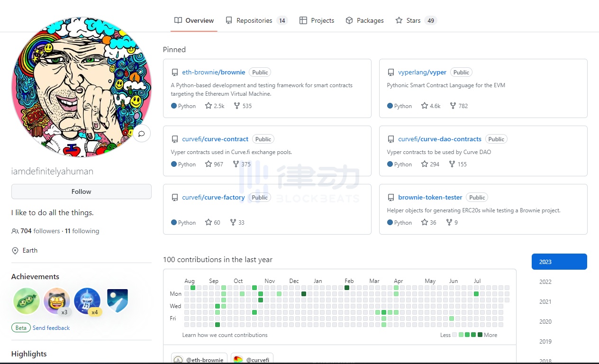Click the repo icon beside brownie-token-tester
This screenshot has width=599, height=364.
(391, 198)
